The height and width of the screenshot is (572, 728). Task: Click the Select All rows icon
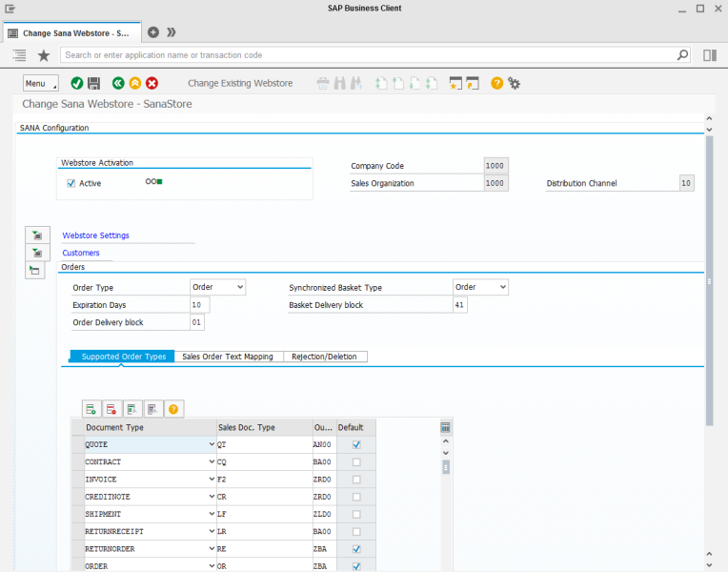point(132,409)
